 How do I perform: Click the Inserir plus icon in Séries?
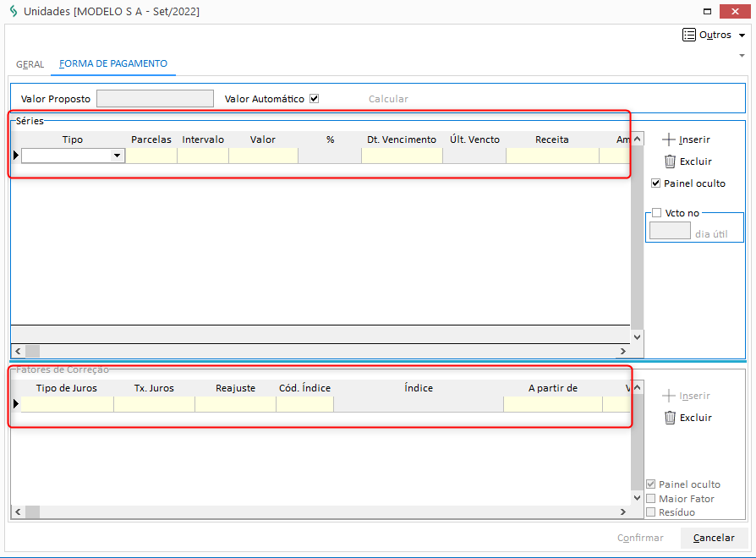[669, 139]
